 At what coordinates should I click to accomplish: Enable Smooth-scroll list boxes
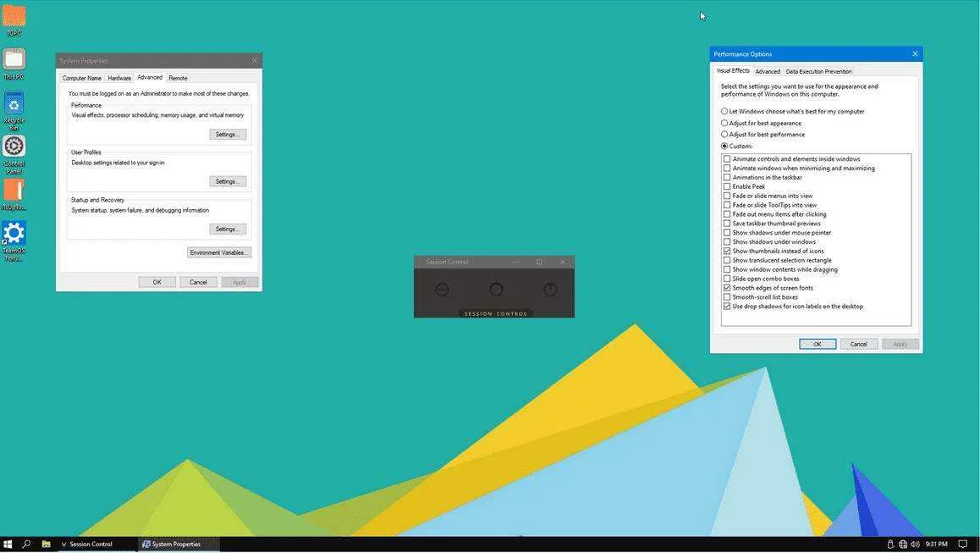pos(727,297)
